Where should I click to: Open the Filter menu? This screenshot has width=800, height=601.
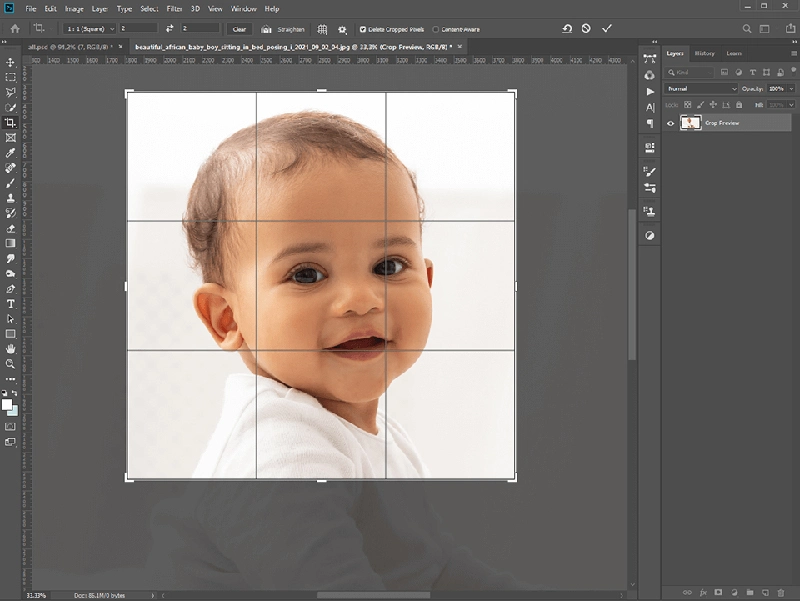click(174, 9)
